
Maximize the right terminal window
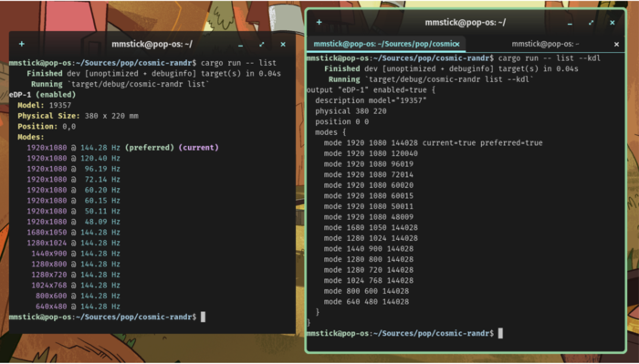[x=591, y=23]
